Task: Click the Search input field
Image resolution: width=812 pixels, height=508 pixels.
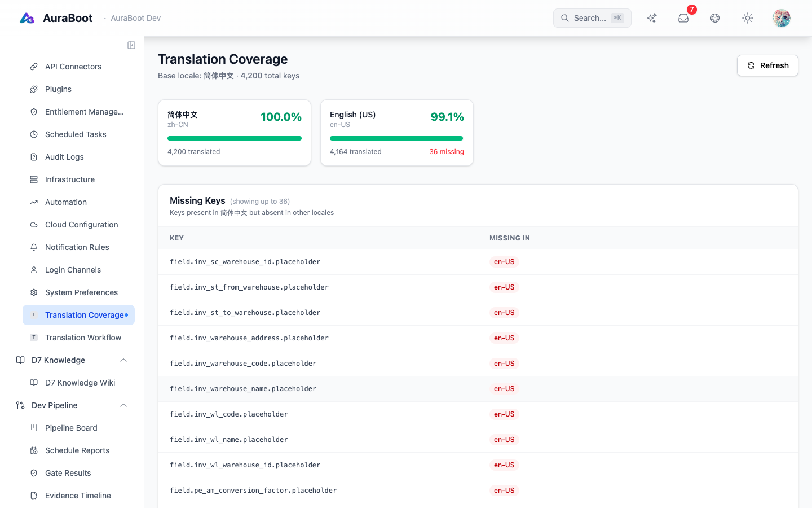Action: coord(592,18)
